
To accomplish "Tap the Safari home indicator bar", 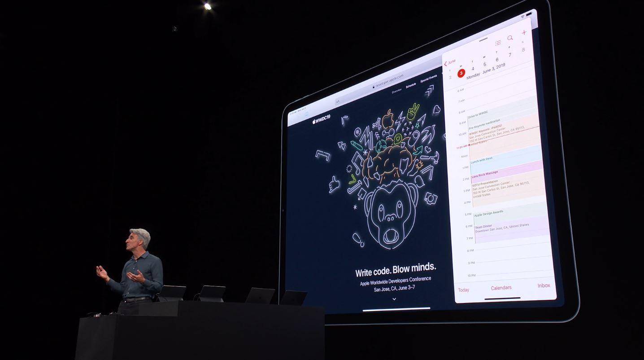I will coord(396,309).
